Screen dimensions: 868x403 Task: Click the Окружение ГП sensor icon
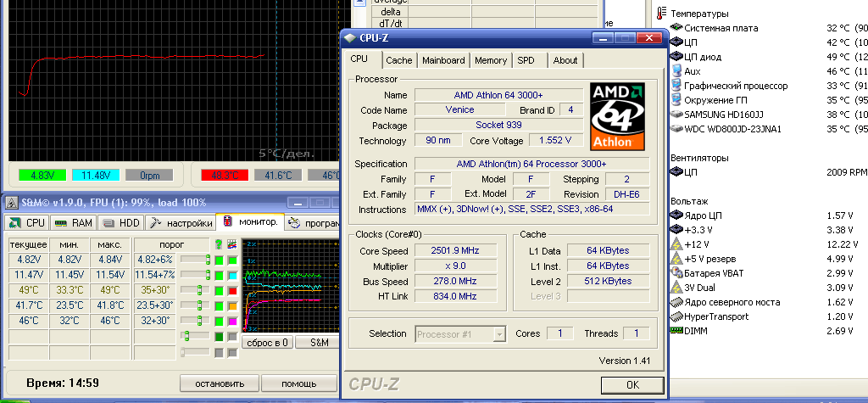point(676,100)
